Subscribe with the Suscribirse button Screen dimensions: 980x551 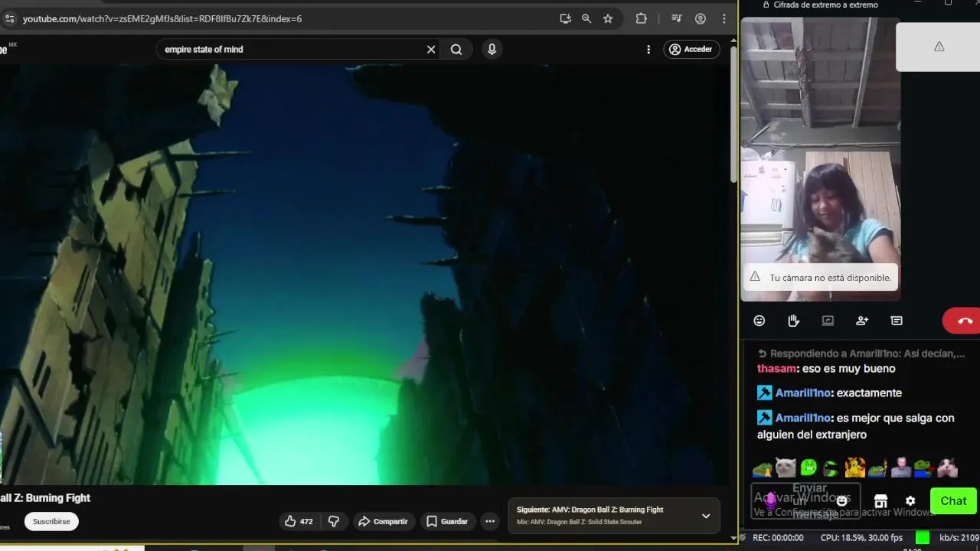tap(51, 521)
